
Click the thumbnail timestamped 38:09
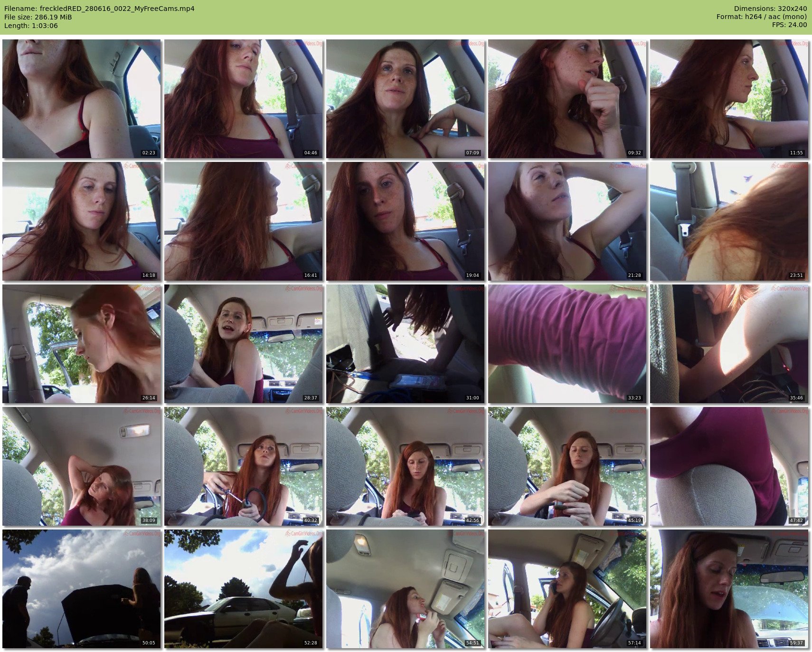[81, 466]
